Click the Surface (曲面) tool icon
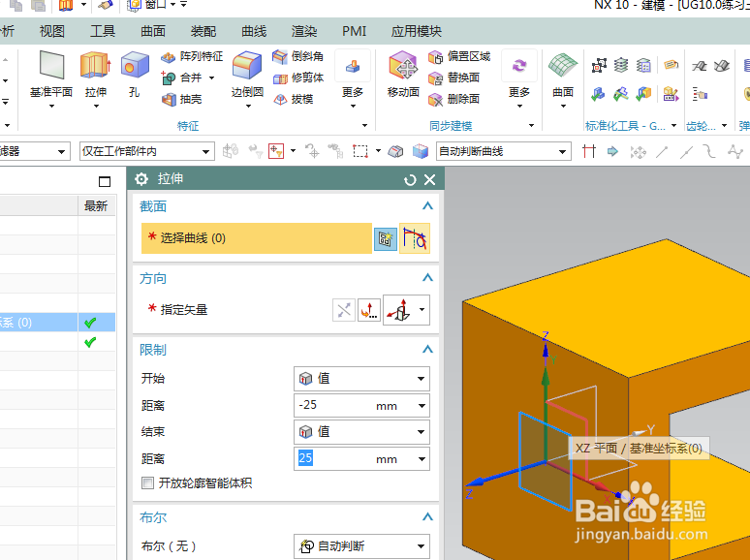750x560 pixels. [x=562, y=66]
